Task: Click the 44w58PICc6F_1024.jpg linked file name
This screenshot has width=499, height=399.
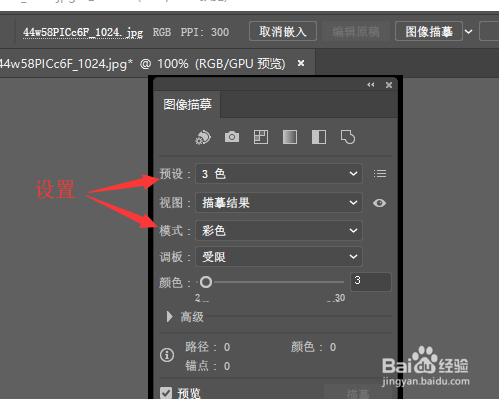Action: [83, 32]
